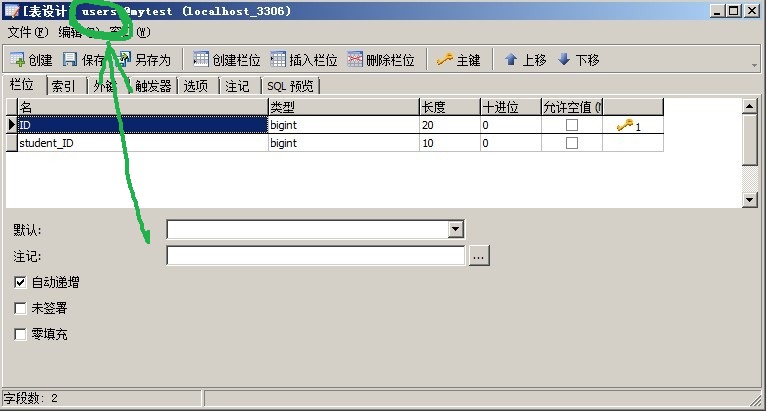Uncheck the 自动递增 checkbox

tap(20, 282)
